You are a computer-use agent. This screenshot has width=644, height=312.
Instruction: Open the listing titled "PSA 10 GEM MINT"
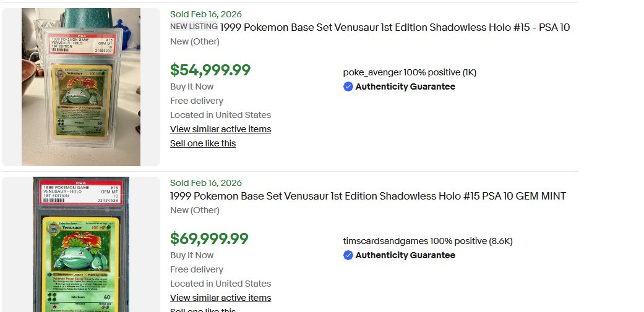tap(367, 196)
